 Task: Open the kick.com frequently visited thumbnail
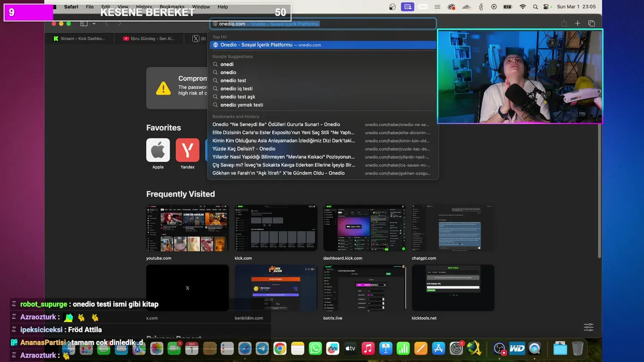point(276,228)
